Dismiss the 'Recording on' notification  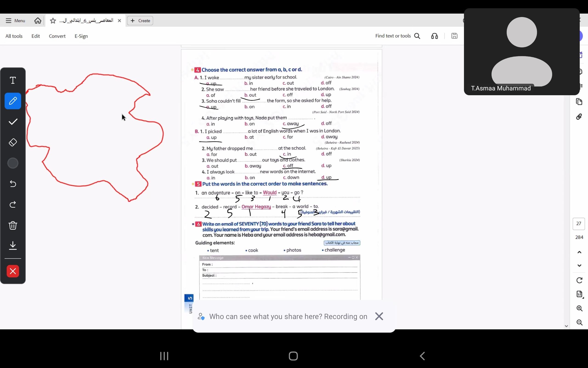[x=379, y=316]
